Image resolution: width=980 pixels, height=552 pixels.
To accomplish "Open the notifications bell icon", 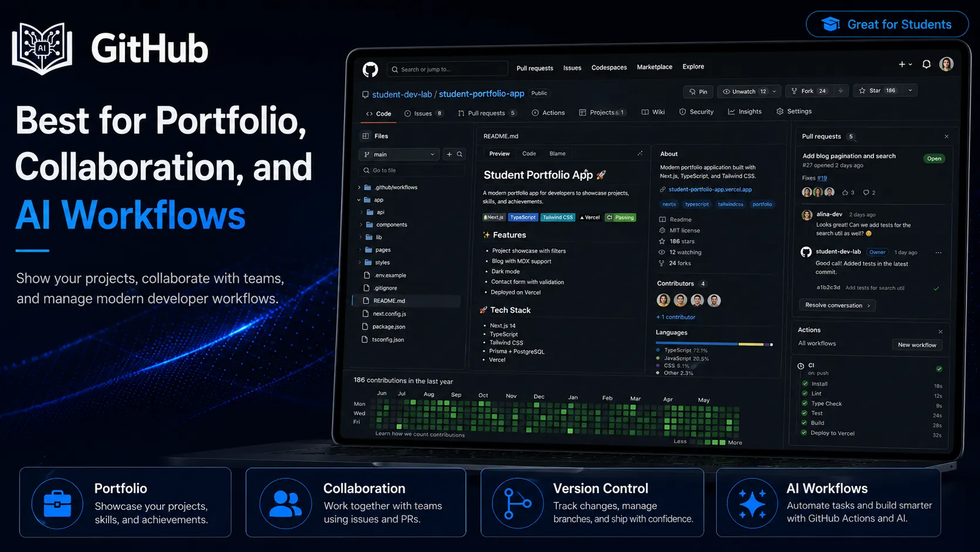I will 926,65.
